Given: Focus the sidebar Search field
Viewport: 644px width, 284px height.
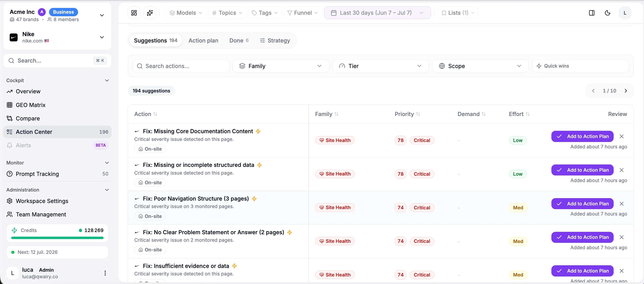Looking at the screenshot, I should [x=57, y=61].
